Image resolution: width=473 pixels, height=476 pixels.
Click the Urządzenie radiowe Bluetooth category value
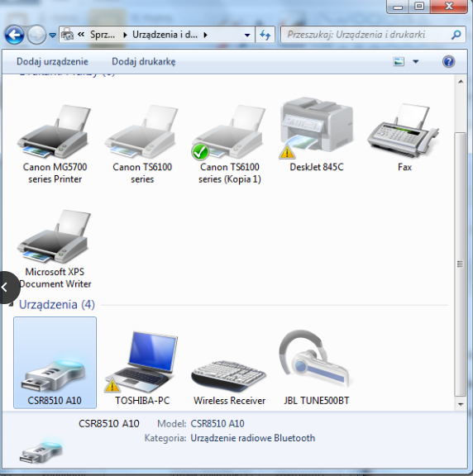tap(253, 438)
